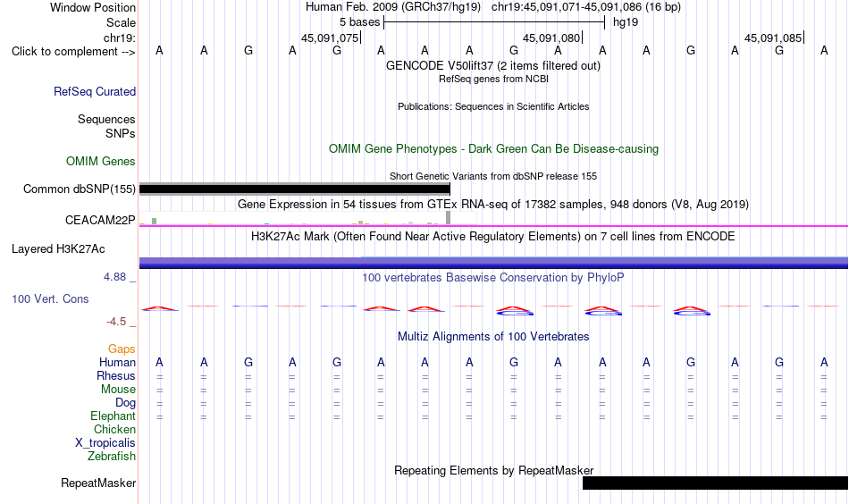This screenshot has height=504, width=849.
Task: Click the 45,091,085 position marker
Action: [x=773, y=38]
